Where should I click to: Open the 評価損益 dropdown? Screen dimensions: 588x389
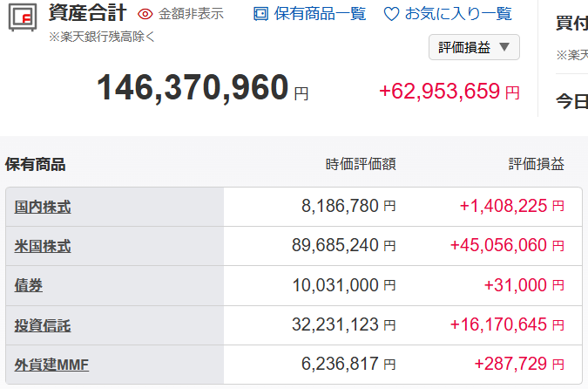[474, 47]
